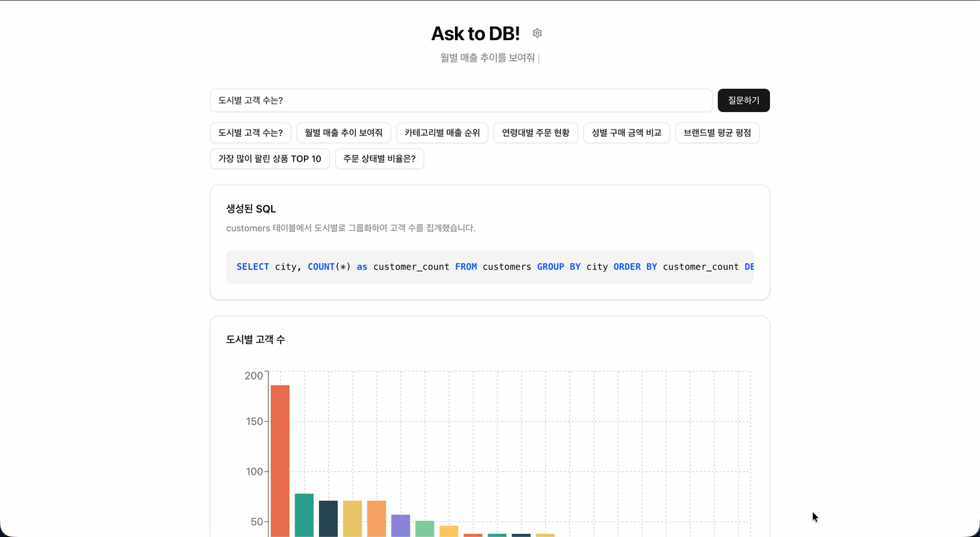The height and width of the screenshot is (537, 980).
Task: Select the 도시별 고객 수는? suggestion chip
Action: pos(250,133)
